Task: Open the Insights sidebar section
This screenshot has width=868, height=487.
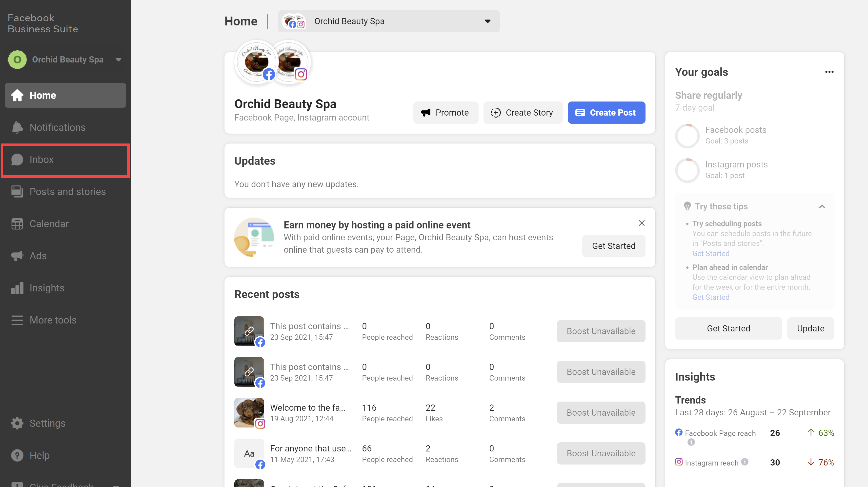Action: coord(65,288)
